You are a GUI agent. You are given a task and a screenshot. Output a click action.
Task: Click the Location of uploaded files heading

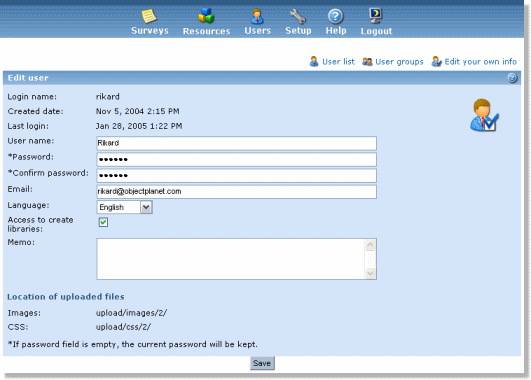(x=66, y=297)
